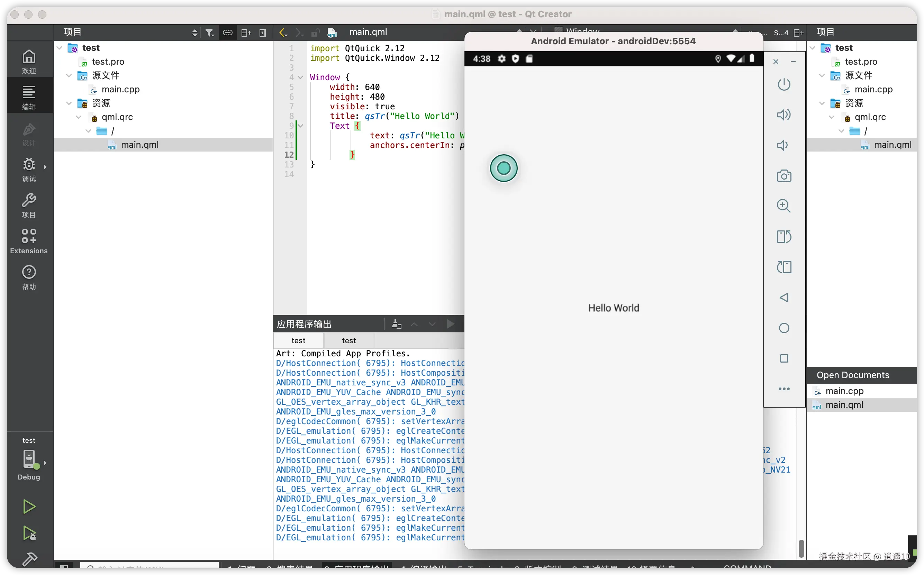This screenshot has width=924, height=575.
Task: Toggle synchronize with editor link icon
Action: (x=227, y=33)
